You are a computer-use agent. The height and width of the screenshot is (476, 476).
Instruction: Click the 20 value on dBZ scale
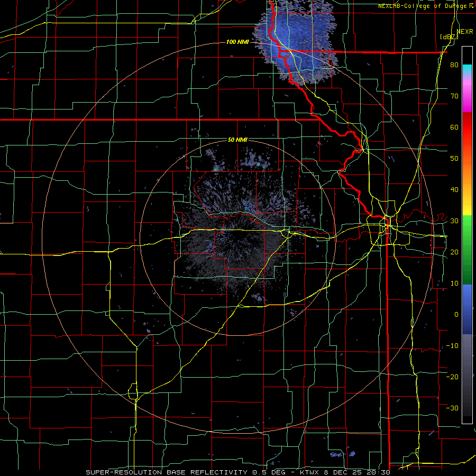coord(454,252)
